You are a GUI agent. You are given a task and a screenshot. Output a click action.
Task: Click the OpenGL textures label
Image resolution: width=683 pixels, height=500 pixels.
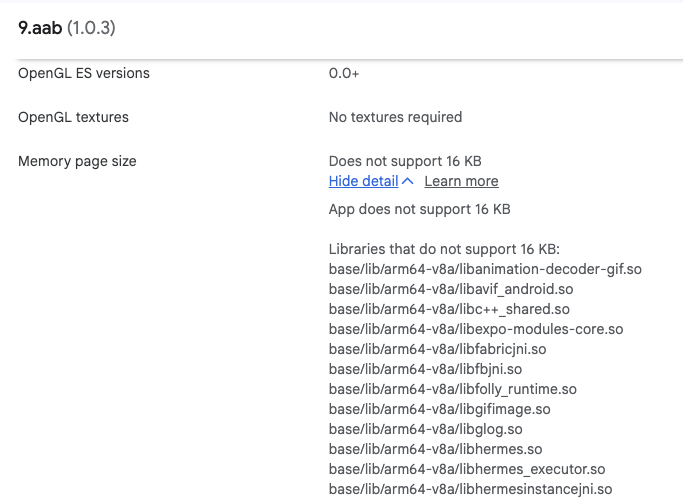[x=73, y=117]
